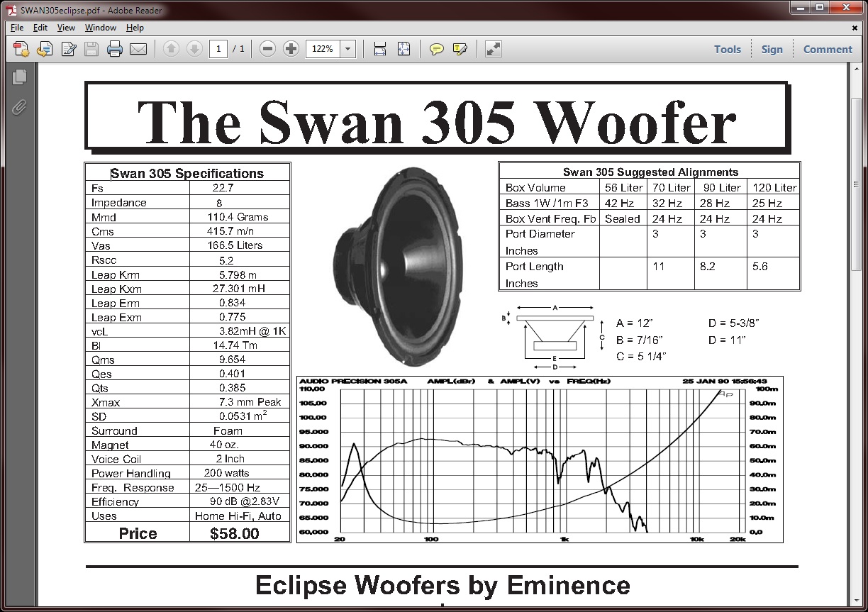
Task: Open the Window menu
Action: [x=101, y=28]
